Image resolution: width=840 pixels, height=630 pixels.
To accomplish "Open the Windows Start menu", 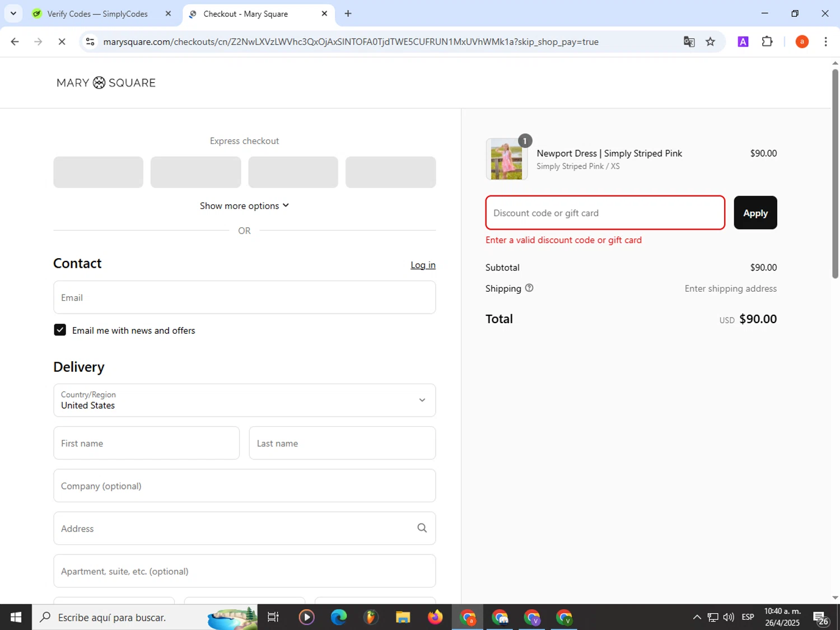I will [16, 617].
